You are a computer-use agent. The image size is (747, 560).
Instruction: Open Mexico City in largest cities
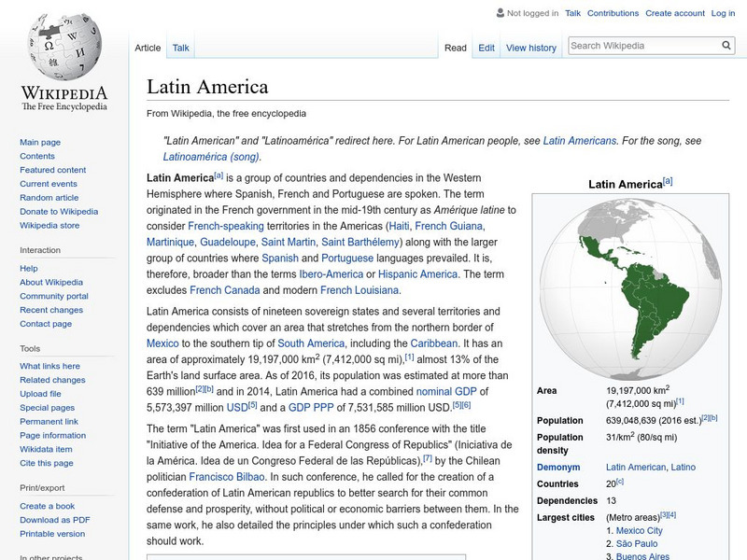640,530
